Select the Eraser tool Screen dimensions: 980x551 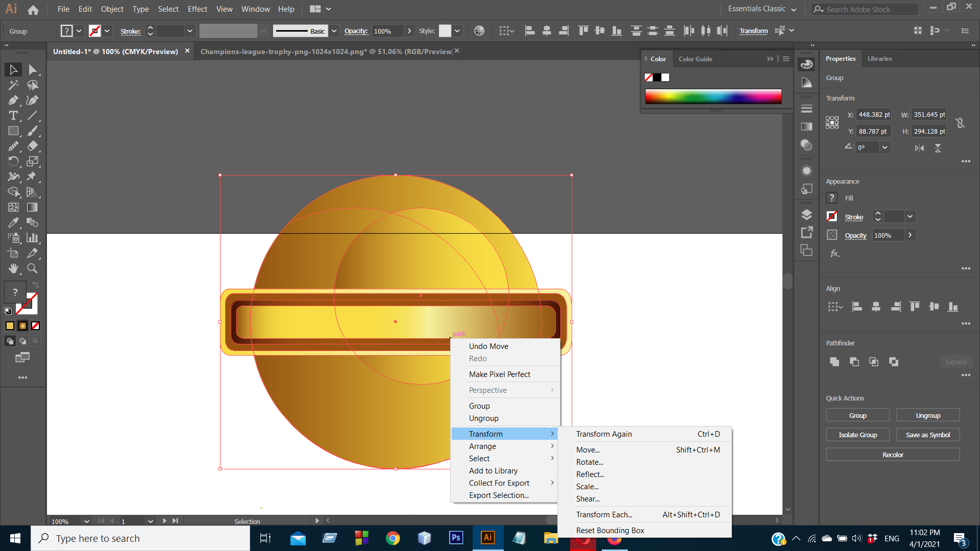32,146
